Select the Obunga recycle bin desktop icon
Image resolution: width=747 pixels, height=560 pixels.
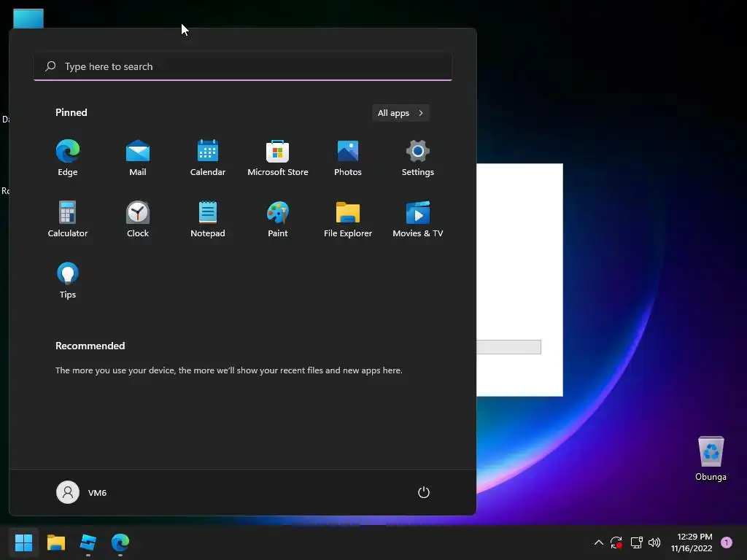(711, 459)
